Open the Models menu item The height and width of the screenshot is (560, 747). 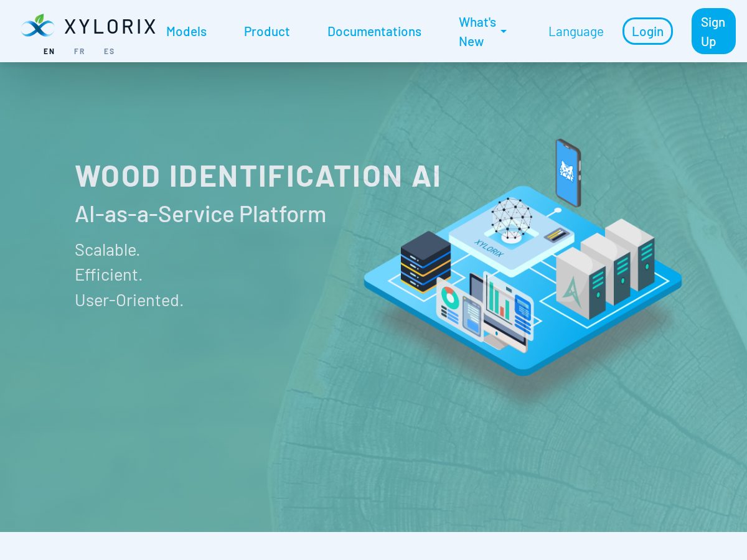point(186,31)
